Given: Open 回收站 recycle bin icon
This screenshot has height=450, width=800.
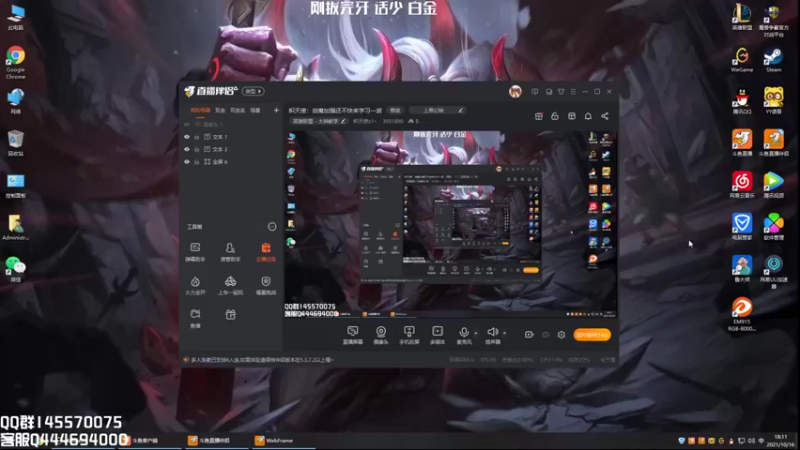Looking at the screenshot, I should [x=15, y=143].
